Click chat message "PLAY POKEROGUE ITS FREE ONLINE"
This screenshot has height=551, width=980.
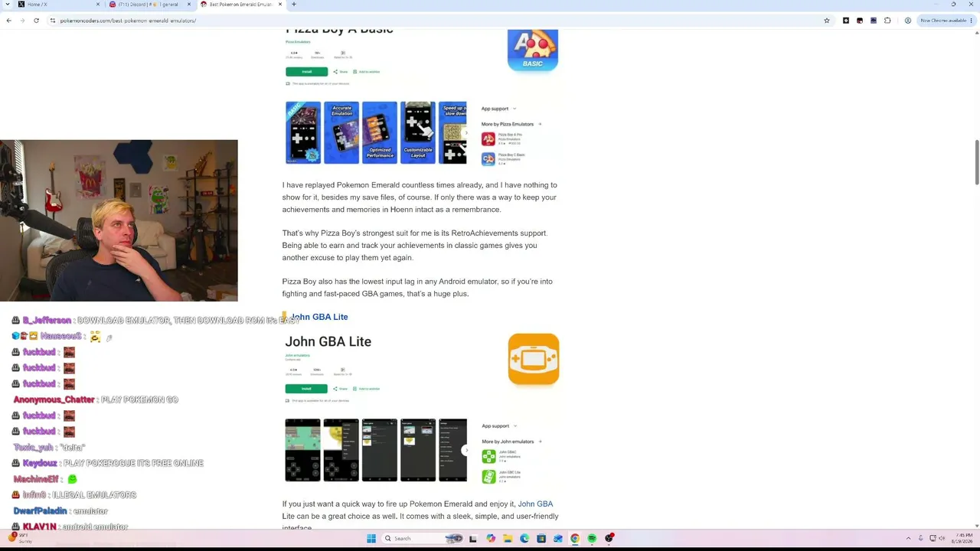click(x=133, y=463)
